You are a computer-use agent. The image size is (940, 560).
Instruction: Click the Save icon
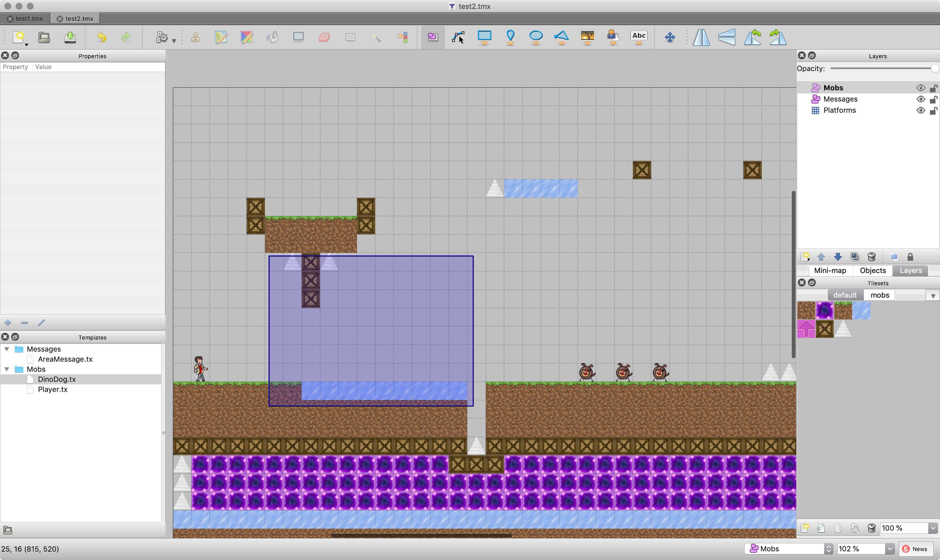coord(70,37)
